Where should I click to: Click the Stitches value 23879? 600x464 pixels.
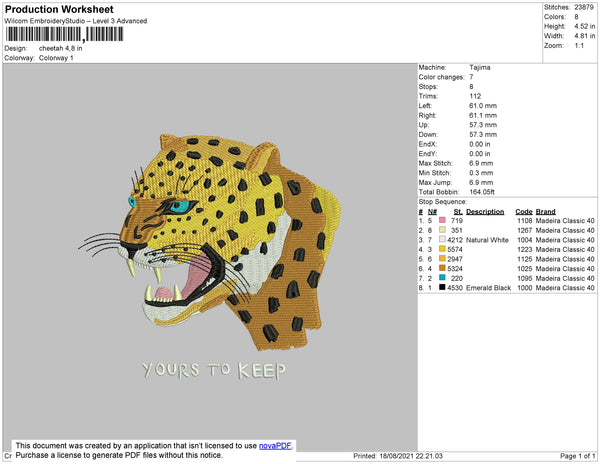point(584,7)
